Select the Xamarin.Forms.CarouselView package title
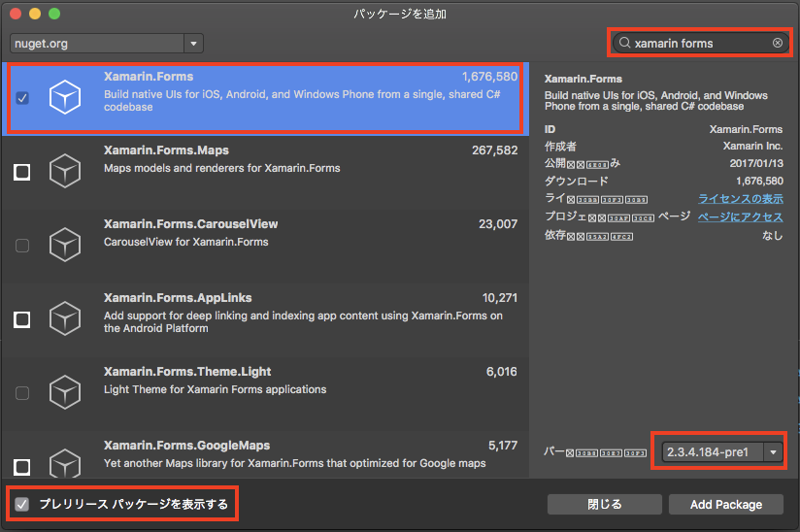Screen dimensions: 800x532 pos(191,224)
